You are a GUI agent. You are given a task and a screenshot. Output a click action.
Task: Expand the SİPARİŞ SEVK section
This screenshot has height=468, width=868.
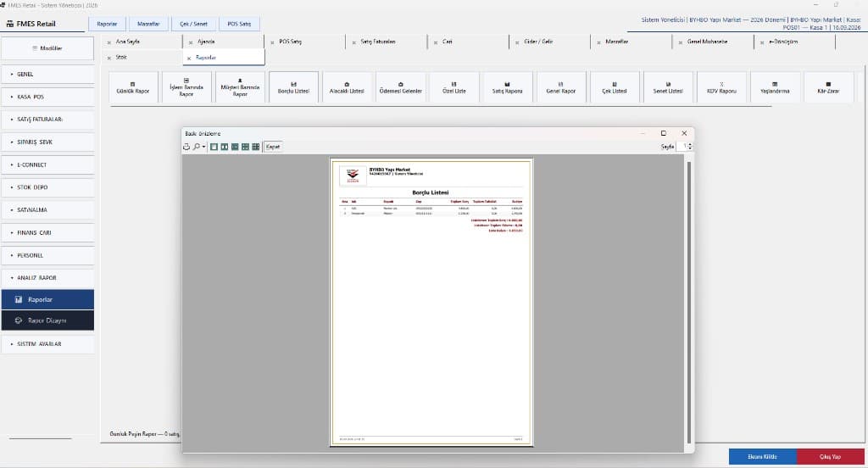point(47,142)
